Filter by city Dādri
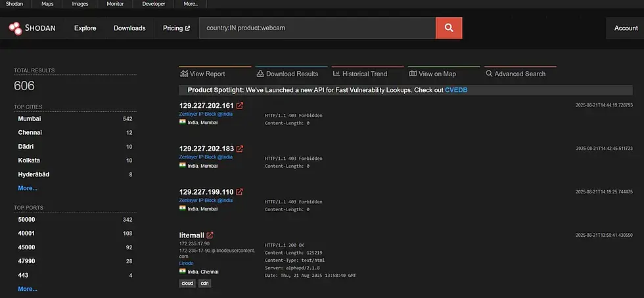Viewport: 644px width, 298px height. (x=26, y=147)
